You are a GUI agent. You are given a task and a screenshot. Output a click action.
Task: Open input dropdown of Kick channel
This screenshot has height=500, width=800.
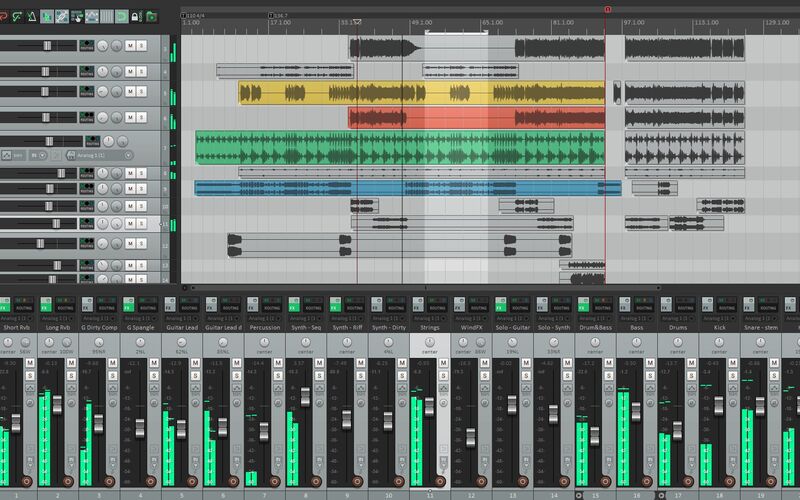click(719, 318)
